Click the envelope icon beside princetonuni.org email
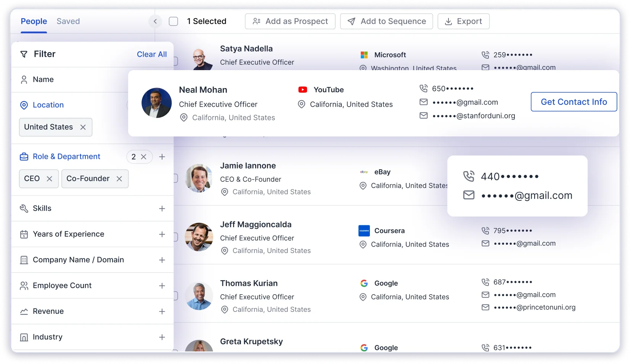The width and height of the screenshot is (630, 364). [x=485, y=307]
